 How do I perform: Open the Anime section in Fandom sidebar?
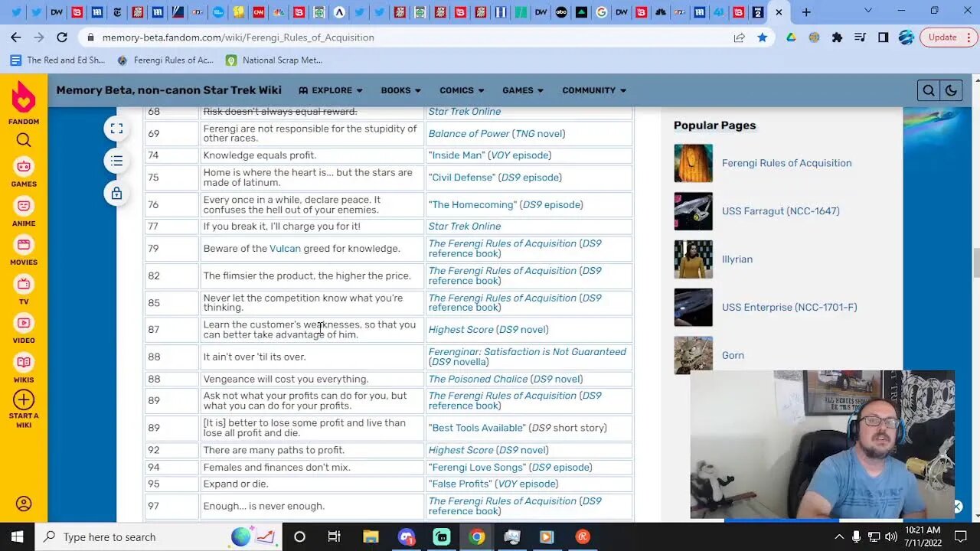pos(24,212)
